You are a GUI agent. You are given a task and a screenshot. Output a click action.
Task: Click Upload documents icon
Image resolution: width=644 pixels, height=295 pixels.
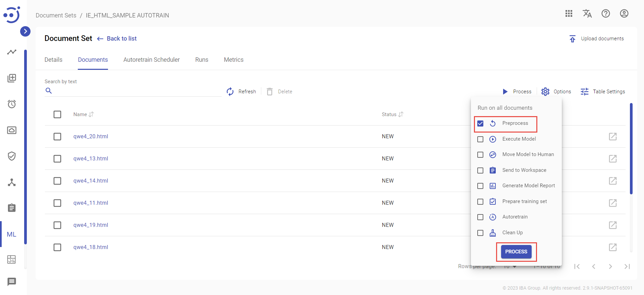point(573,39)
